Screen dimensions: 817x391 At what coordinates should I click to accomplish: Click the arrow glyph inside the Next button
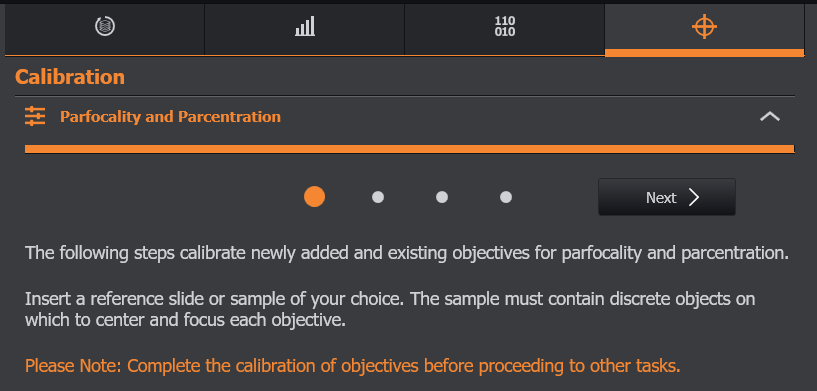tap(694, 198)
